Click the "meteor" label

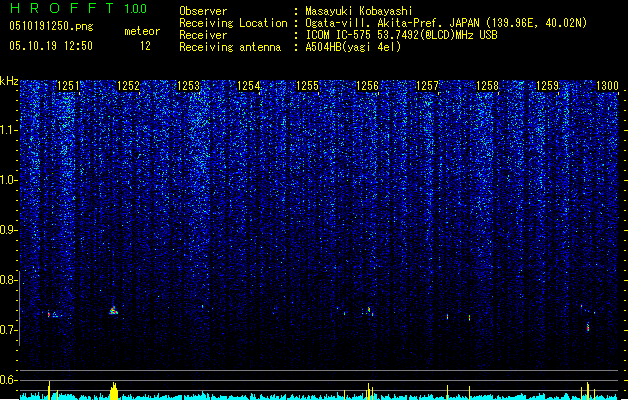(x=142, y=31)
